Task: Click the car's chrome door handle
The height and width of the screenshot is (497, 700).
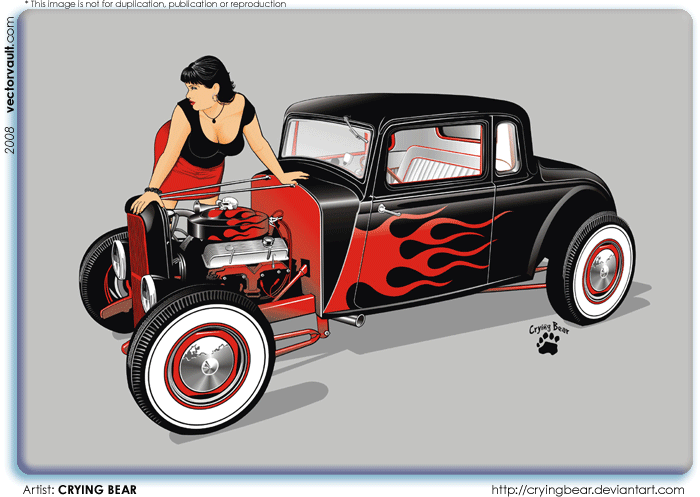Action: (388, 209)
